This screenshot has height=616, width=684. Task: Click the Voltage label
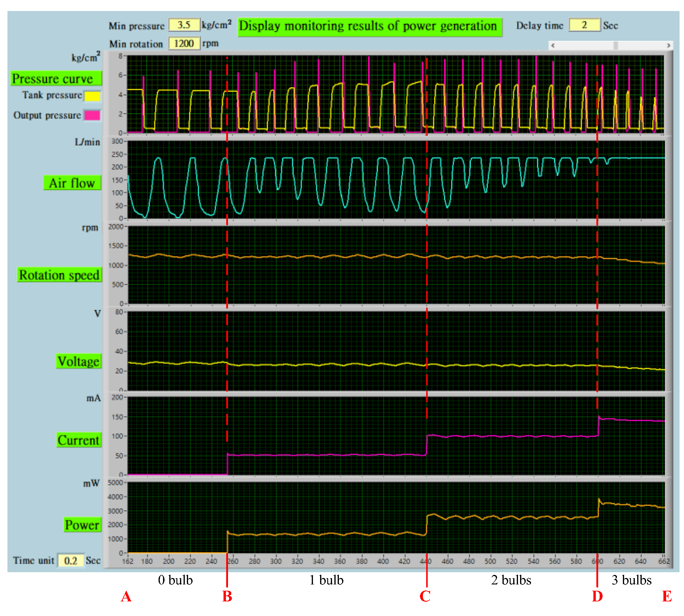79,361
